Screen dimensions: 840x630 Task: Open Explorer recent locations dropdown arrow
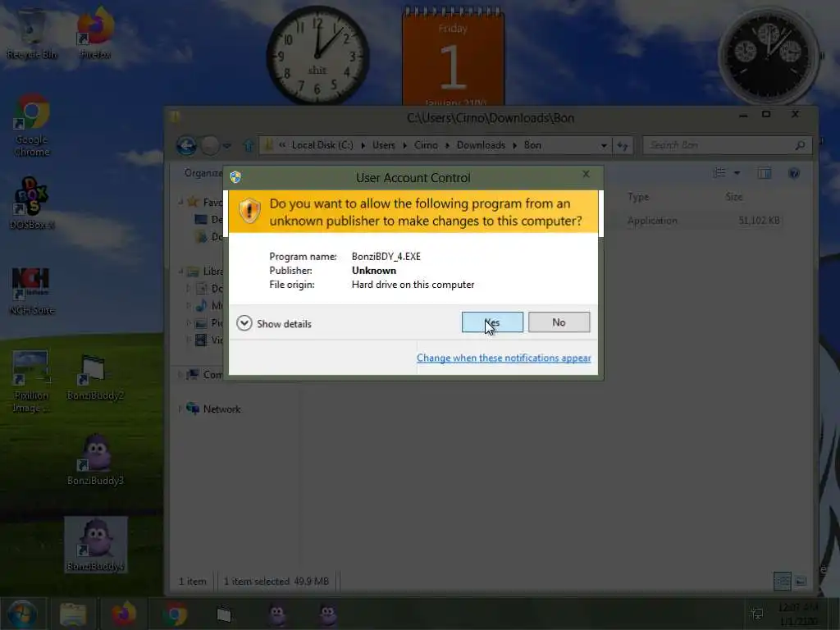227,146
